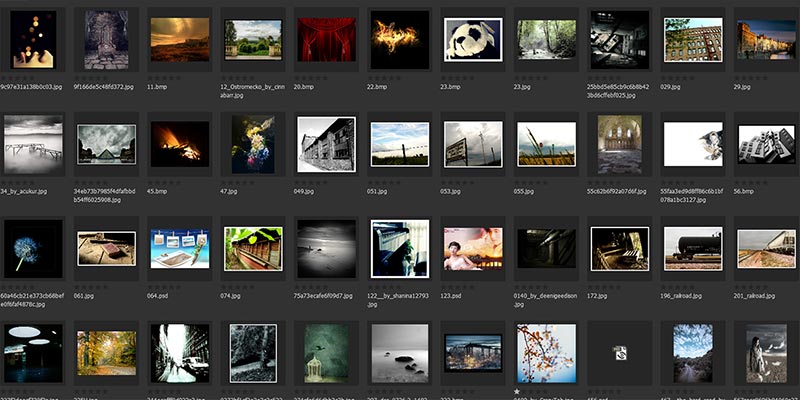Image resolution: width=800 pixels, height=400 pixels.
Task: Select the tilted apartment blocks thumbnail 56.bmp
Action: click(766, 144)
